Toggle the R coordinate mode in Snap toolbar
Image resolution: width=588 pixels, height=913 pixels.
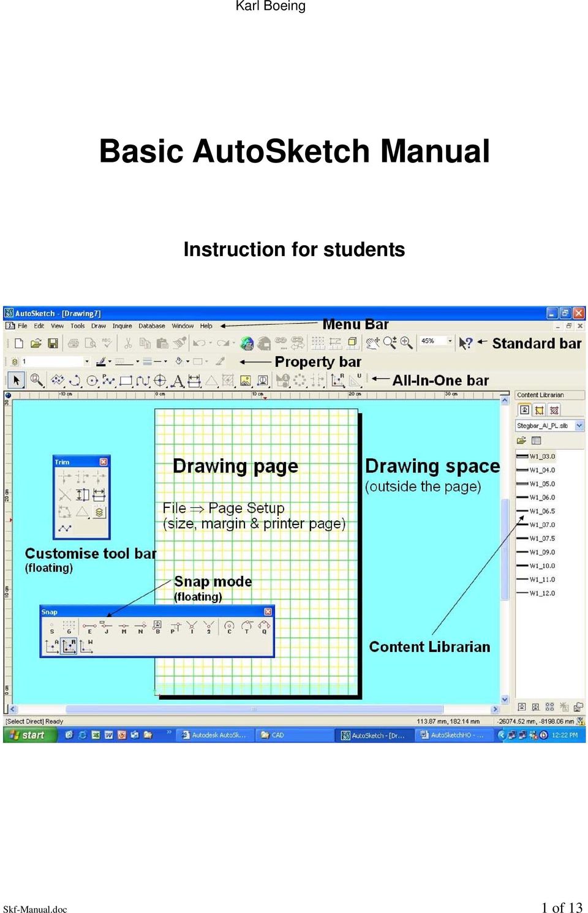(x=69, y=646)
